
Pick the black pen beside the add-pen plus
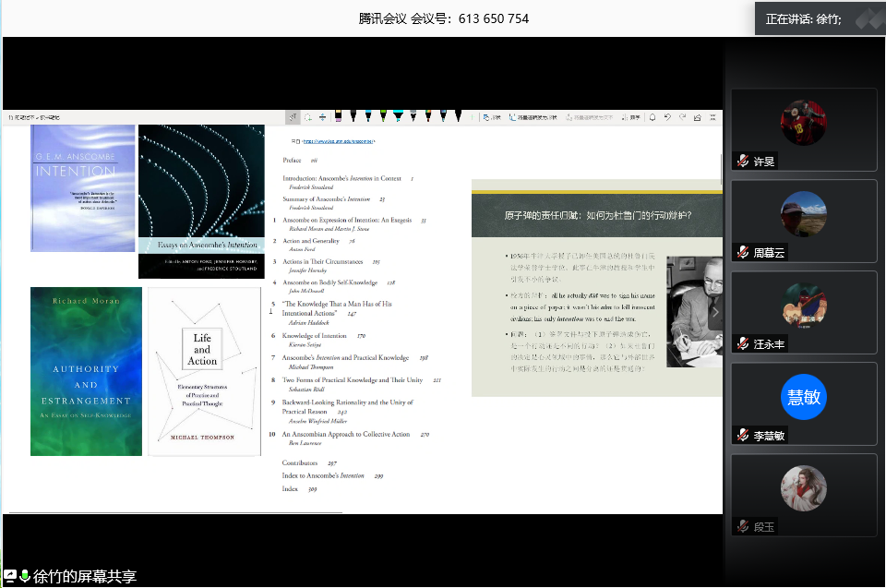[x=459, y=116]
